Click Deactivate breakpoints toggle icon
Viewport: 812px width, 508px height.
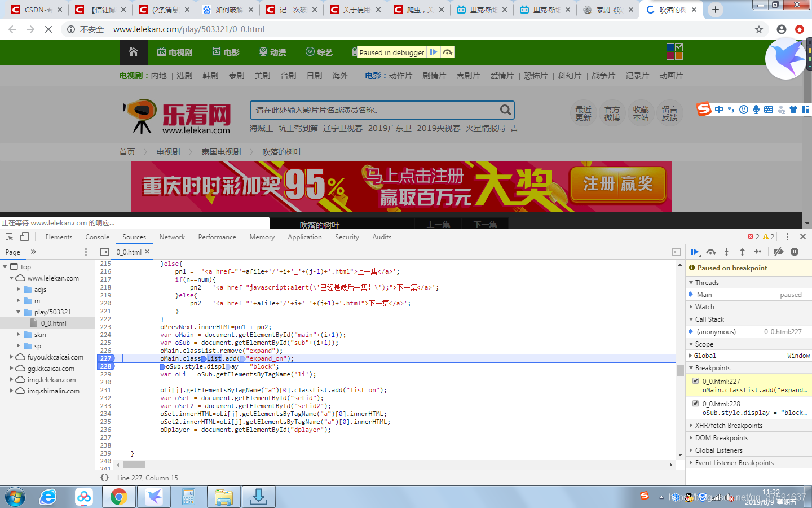pos(779,252)
